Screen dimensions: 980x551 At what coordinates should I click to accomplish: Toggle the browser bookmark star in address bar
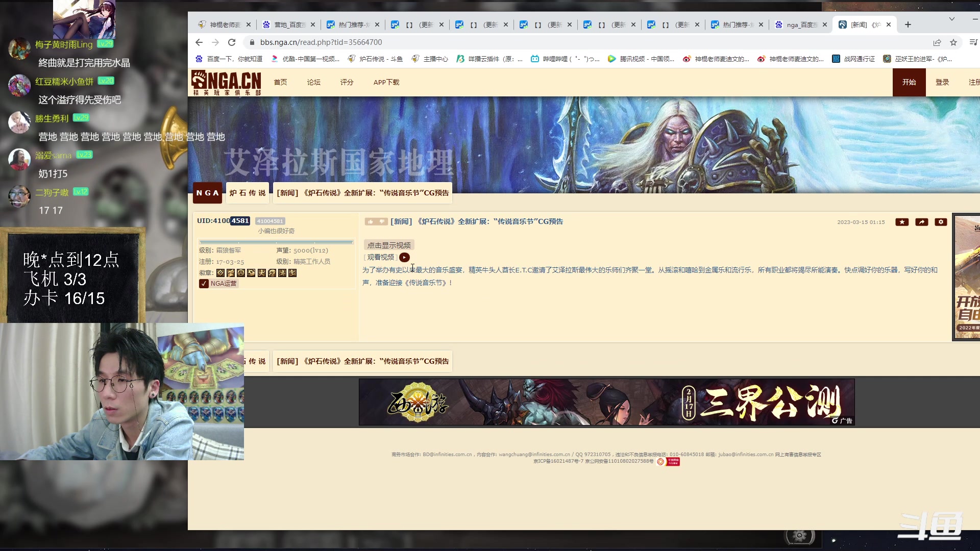[x=953, y=42]
